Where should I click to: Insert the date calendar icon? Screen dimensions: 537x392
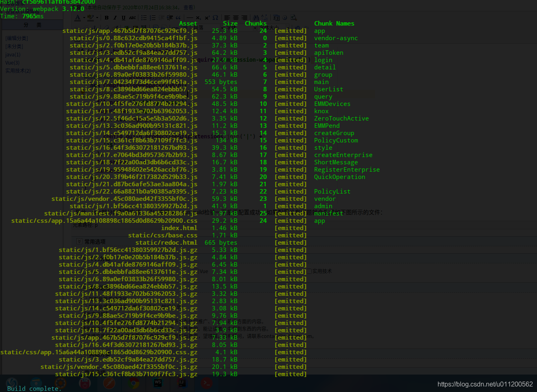point(276,17)
